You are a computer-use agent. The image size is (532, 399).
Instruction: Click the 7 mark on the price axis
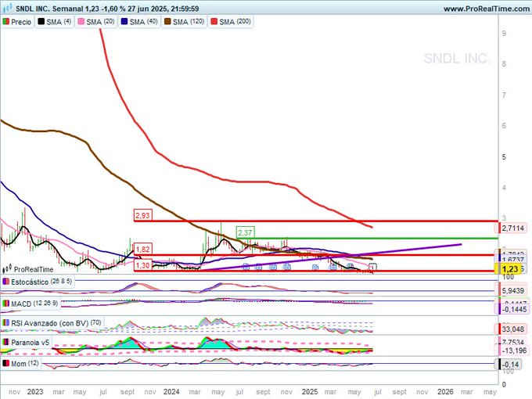[x=504, y=95]
